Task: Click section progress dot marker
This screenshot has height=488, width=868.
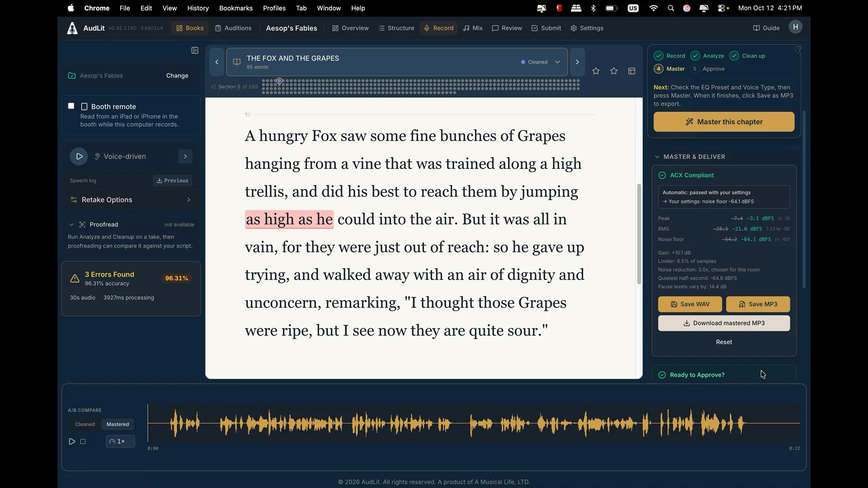Action: click(x=279, y=80)
